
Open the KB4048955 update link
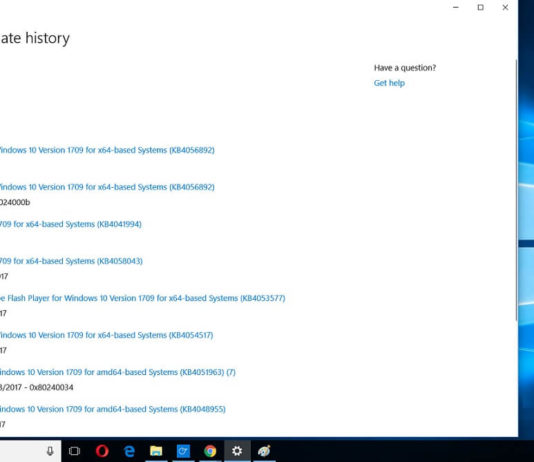tap(113, 409)
